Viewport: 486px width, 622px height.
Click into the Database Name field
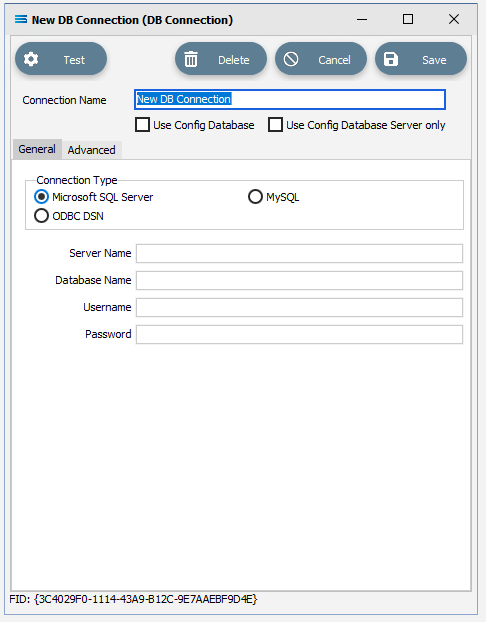(x=300, y=280)
